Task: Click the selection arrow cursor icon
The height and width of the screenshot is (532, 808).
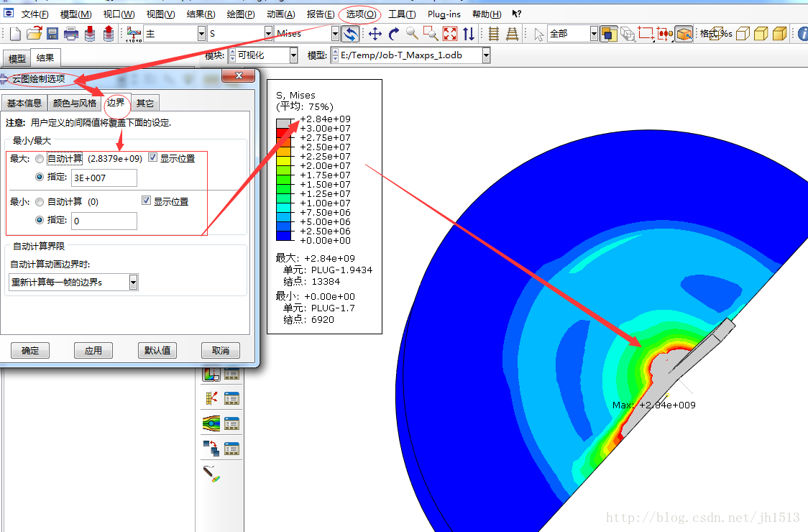Action: click(x=539, y=35)
